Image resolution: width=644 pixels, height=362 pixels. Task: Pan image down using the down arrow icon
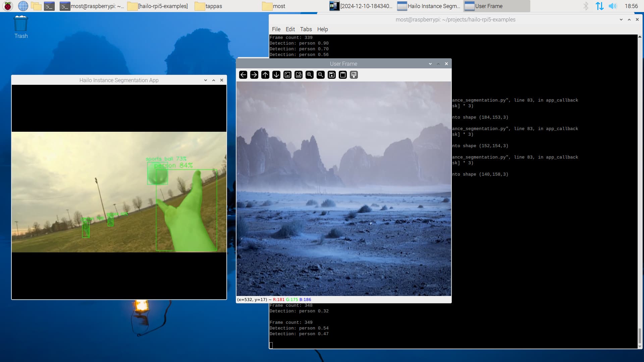276,75
